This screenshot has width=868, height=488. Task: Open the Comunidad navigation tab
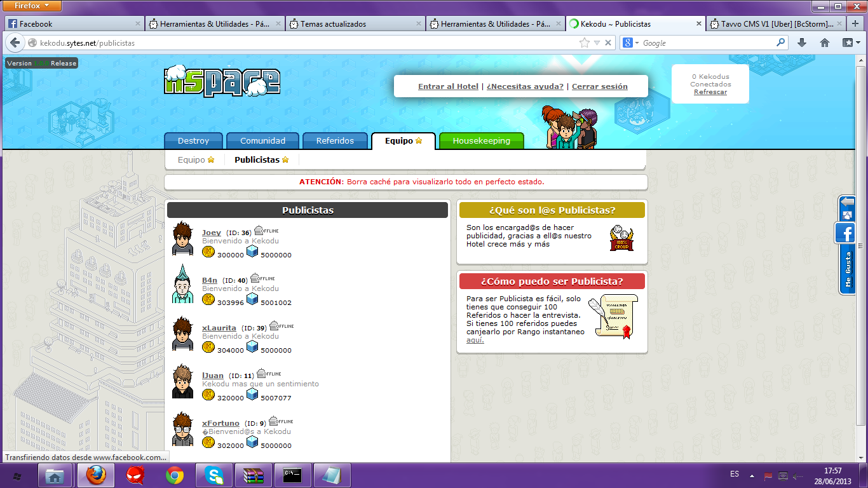click(262, 140)
